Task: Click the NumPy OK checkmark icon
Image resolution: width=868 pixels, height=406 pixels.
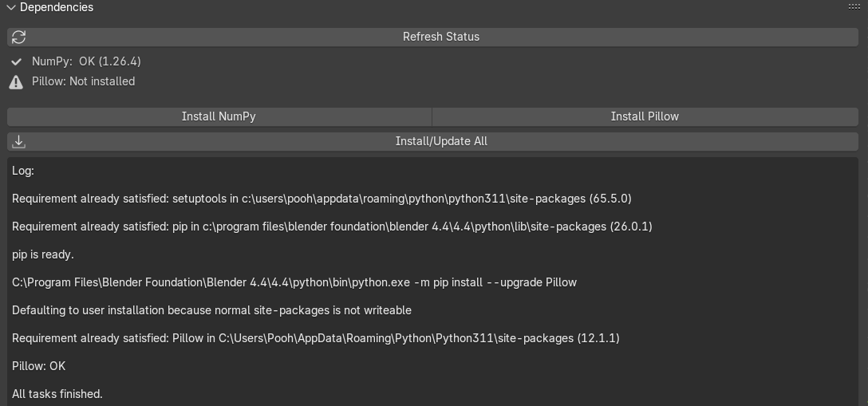Action: 16,61
